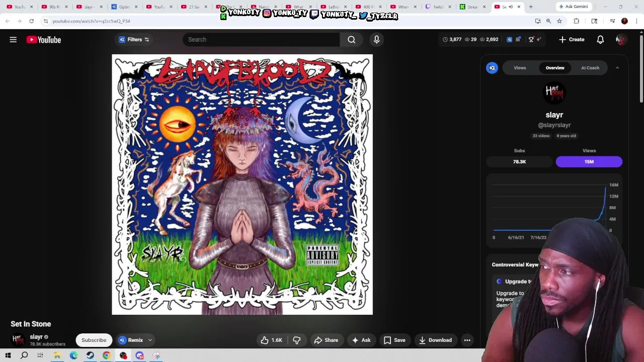This screenshot has width=644, height=362.
Task: Like the video with the thumbs-up button
Action: (271, 340)
